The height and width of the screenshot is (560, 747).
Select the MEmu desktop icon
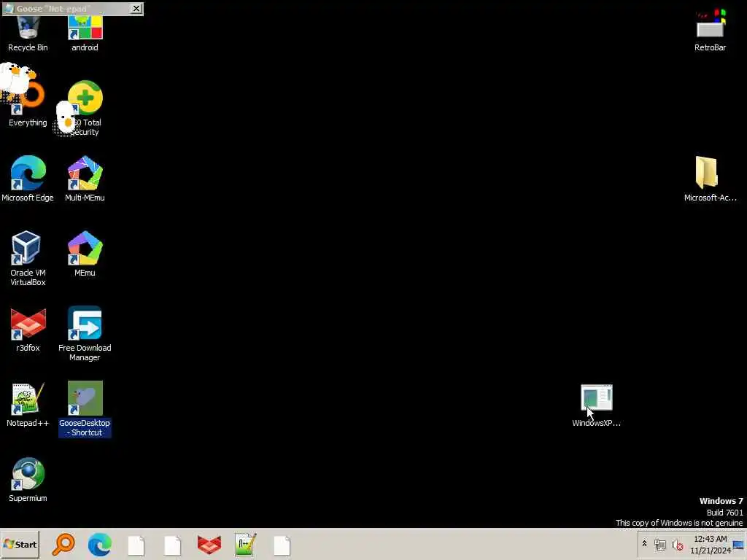click(x=85, y=254)
